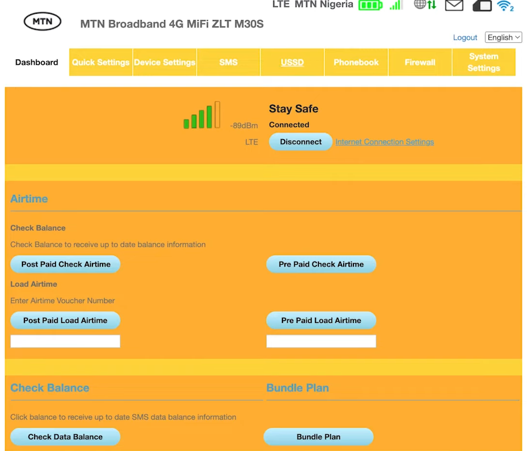Open the System Settings tab
Image resolution: width=527 pixels, height=451 pixels.
(x=484, y=62)
